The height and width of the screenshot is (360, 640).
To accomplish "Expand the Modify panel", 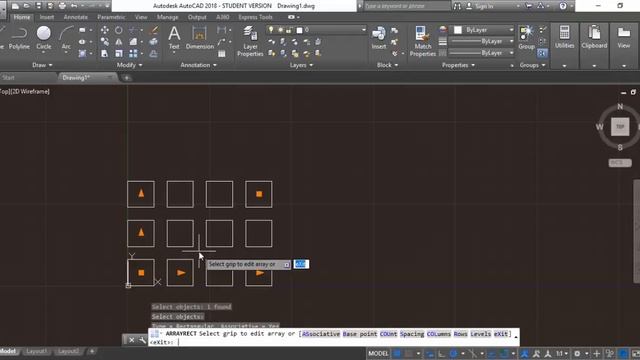I will [x=129, y=65].
